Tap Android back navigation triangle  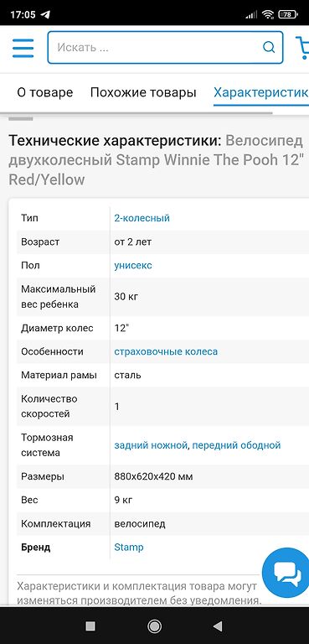pyautogui.click(x=218, y=626)
